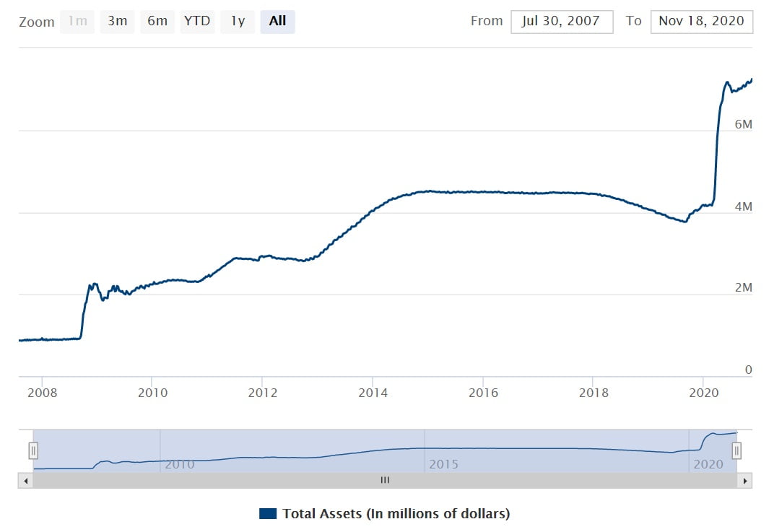Select the 1m zoom range
Screen dimensions: 769x532
(77, 21)
